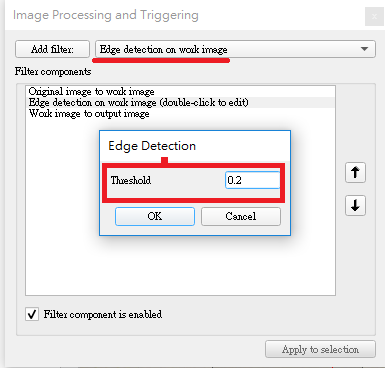Click the Apply to selection button

(x=320, y=349)
